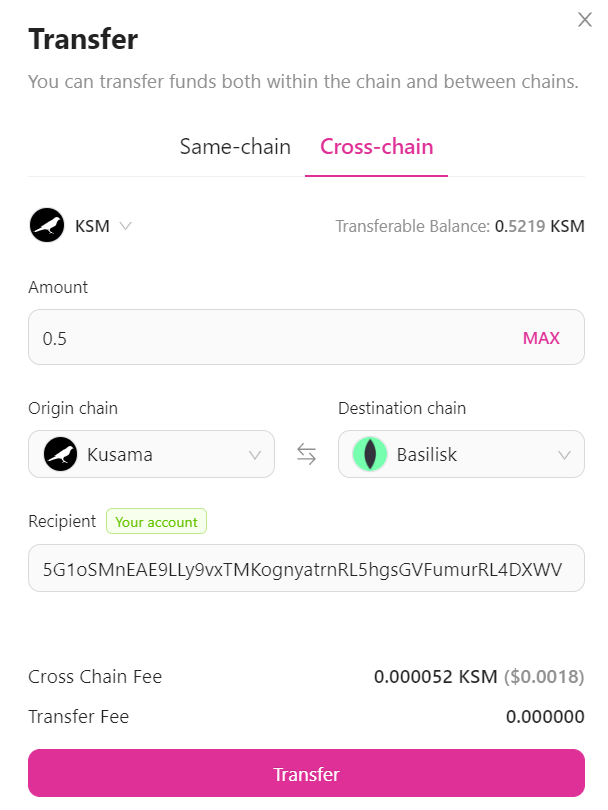Swap origin and destination chains
The image size is (608, 810).
click(306, 454)
